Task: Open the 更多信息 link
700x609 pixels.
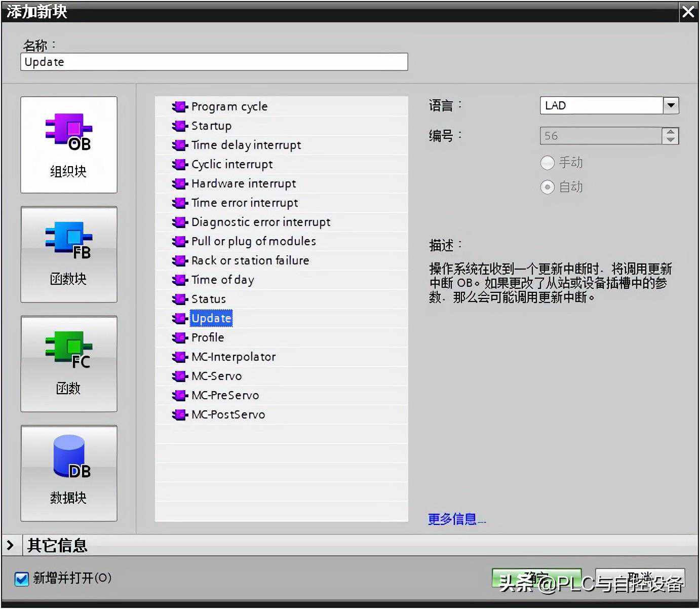Action: (x=456, y=519)
